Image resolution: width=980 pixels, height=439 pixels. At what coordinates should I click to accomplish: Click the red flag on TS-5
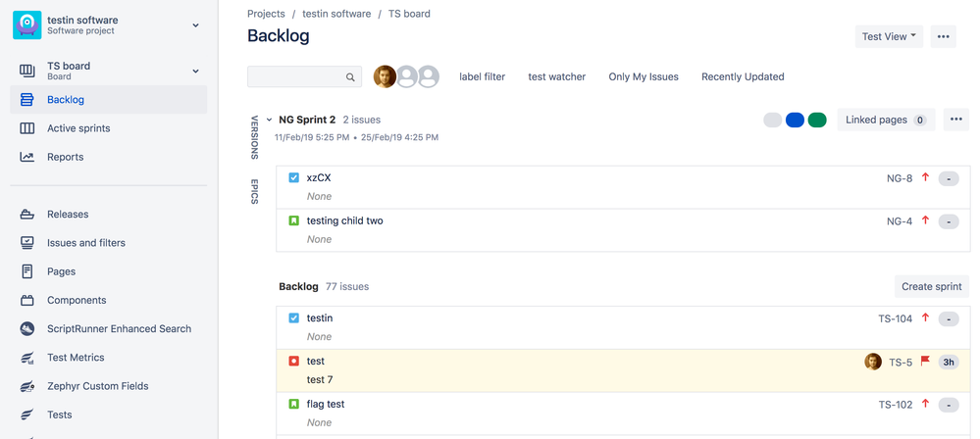(926, 361)
